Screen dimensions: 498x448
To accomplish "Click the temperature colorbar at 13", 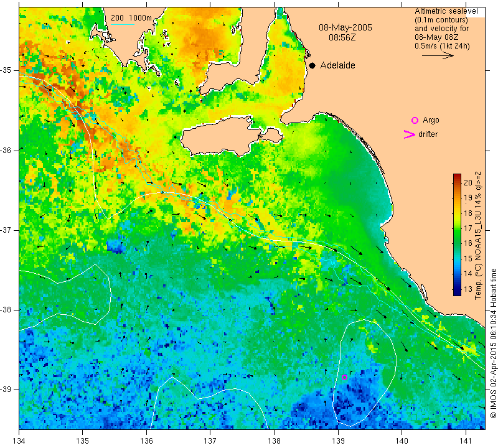I will 457,289.
